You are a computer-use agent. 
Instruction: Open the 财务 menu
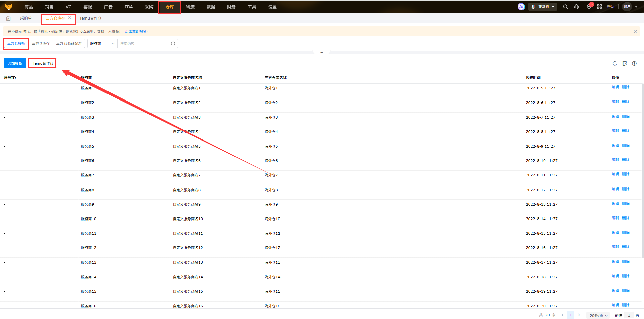[231, 7]
